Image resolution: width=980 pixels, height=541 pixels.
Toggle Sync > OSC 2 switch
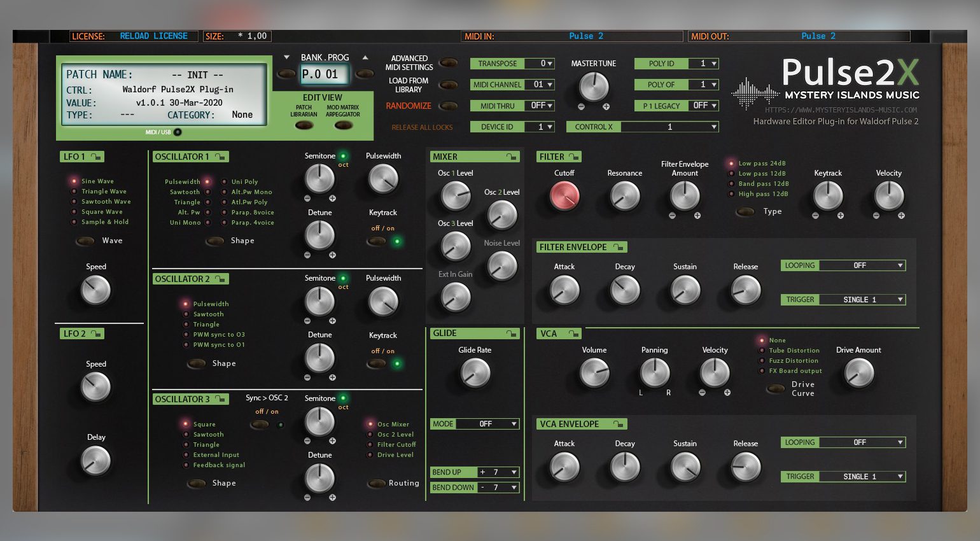coord(260,424)
